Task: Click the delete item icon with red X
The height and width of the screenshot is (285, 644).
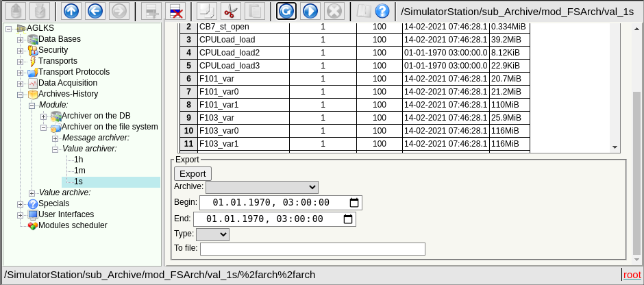Action: click(x=176, y=11)
